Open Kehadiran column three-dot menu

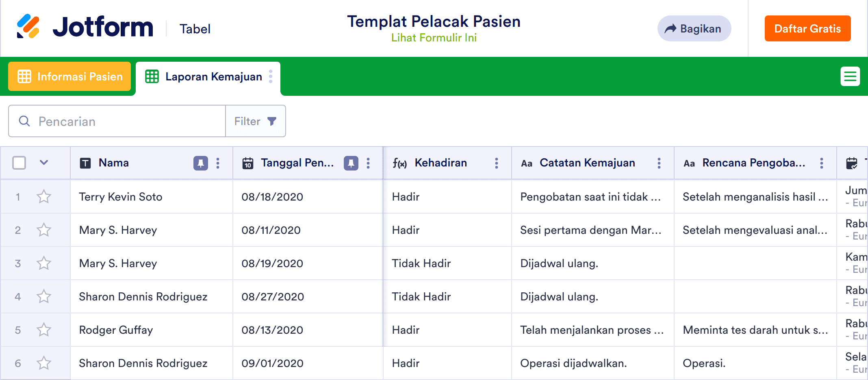[496, 163]
